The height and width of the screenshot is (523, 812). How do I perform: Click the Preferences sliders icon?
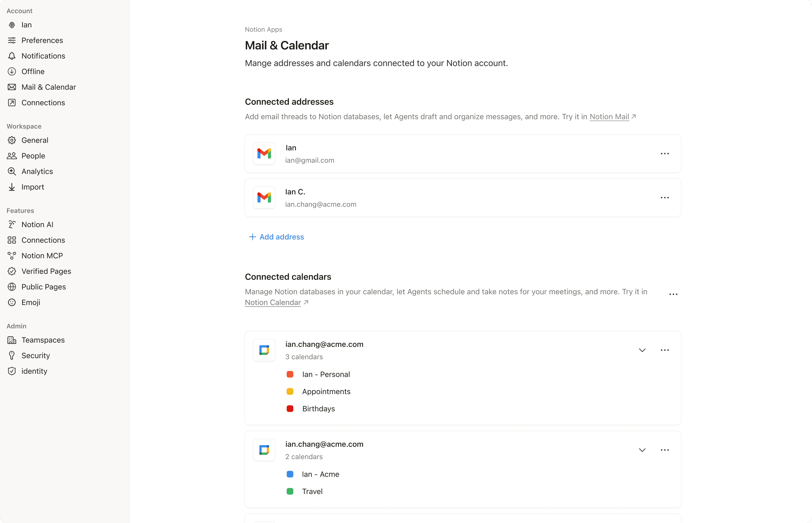pos(12,41)
